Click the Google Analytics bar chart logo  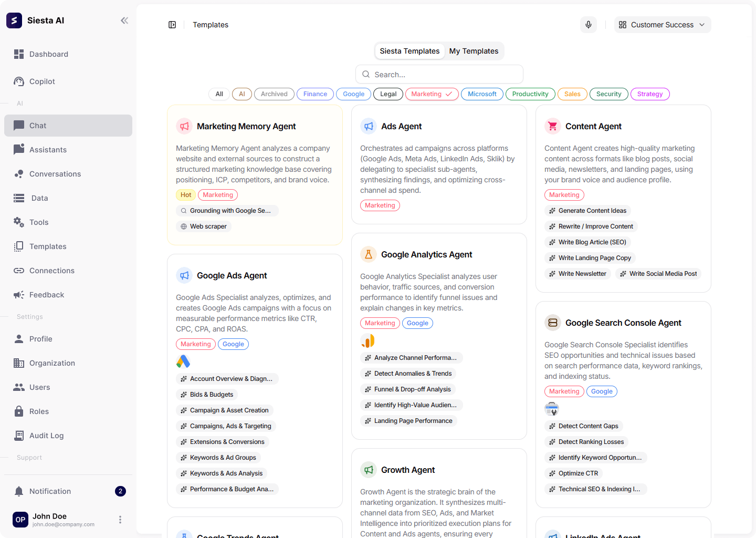click(367, 340)
